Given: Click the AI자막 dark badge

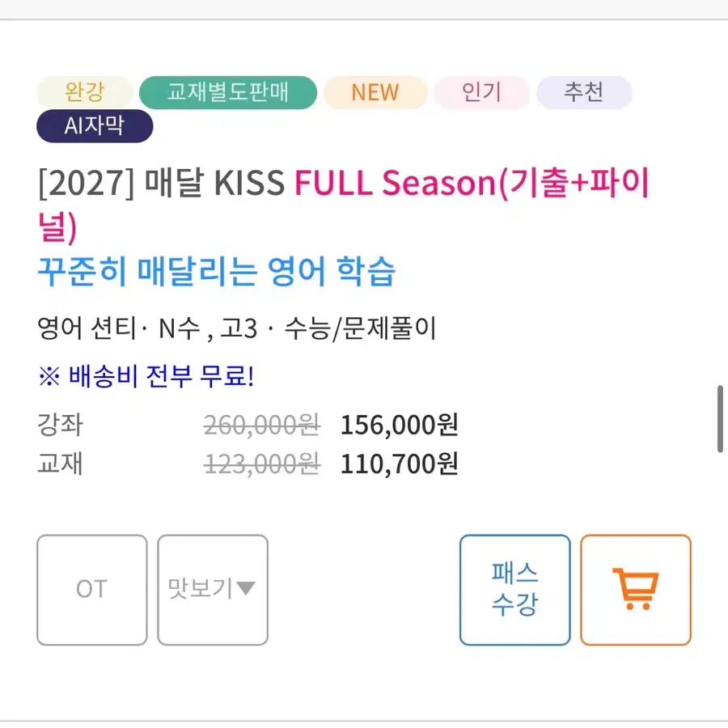Looking at the screenshot, I should pos(95,126).
